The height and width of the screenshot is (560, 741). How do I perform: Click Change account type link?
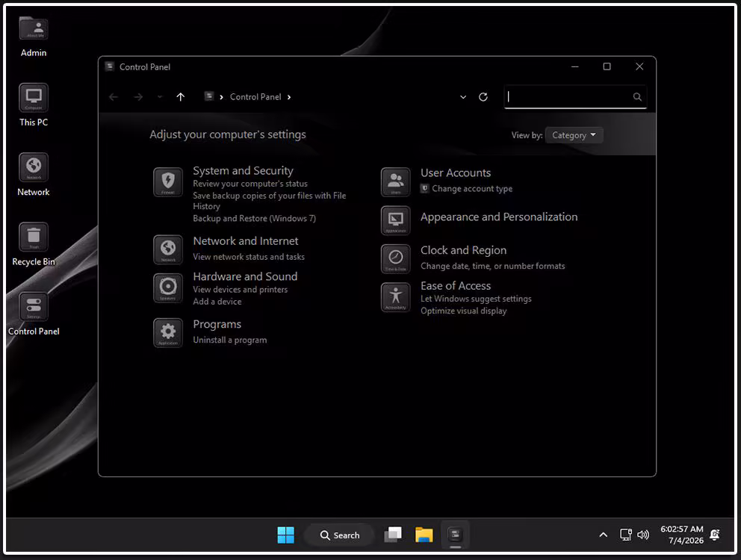click(472, 189)
